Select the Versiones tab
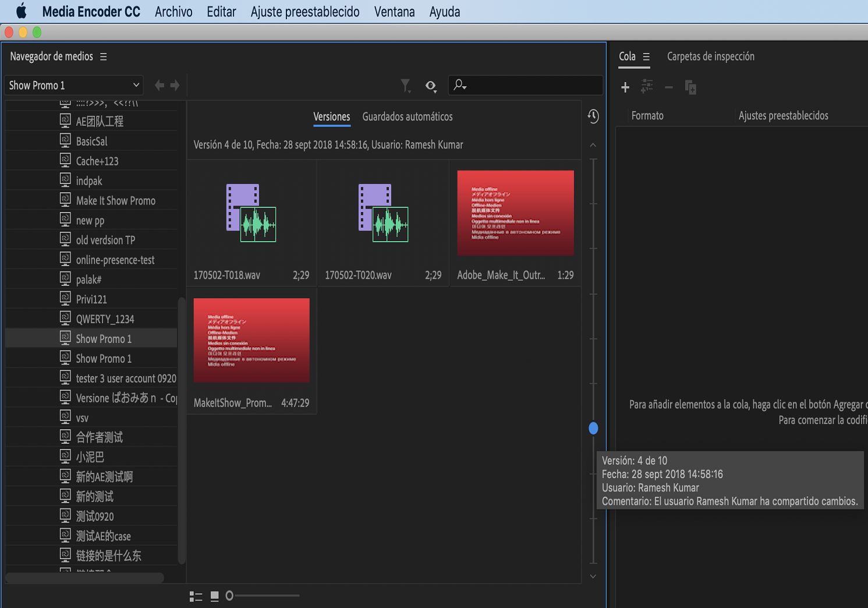The height and width of the screenshot is (608, 868). pyautogui.click(x=331, y=116)
